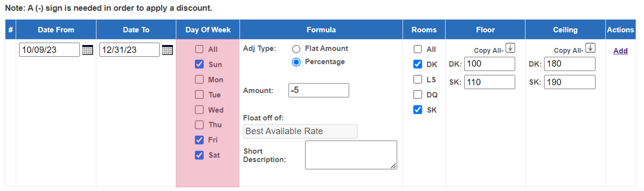Click the Date From column header
Viewport: 644px width, 191px height.
[x=56, y=29]
